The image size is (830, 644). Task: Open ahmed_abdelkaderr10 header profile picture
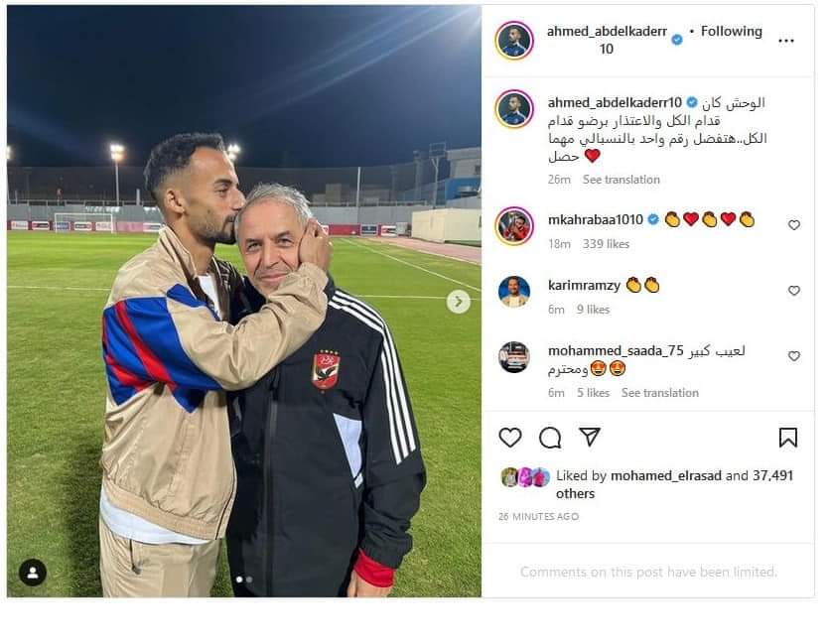point(514,41)
